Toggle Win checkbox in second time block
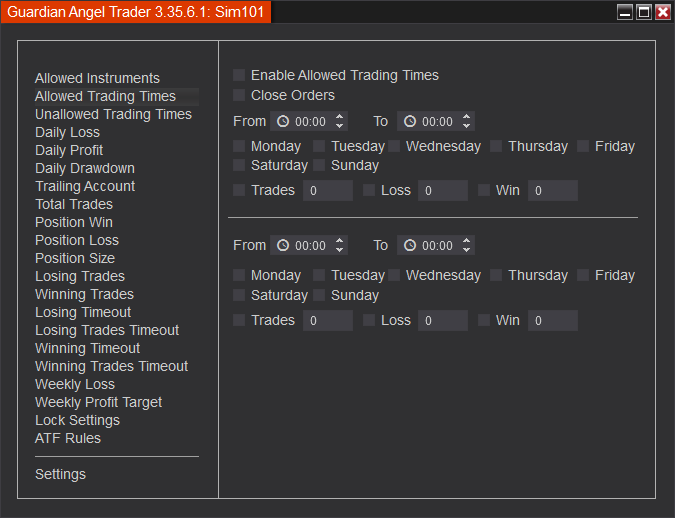The width and height of the screenshot is (675, 518). pyautogui.click(x=484, y=320)
